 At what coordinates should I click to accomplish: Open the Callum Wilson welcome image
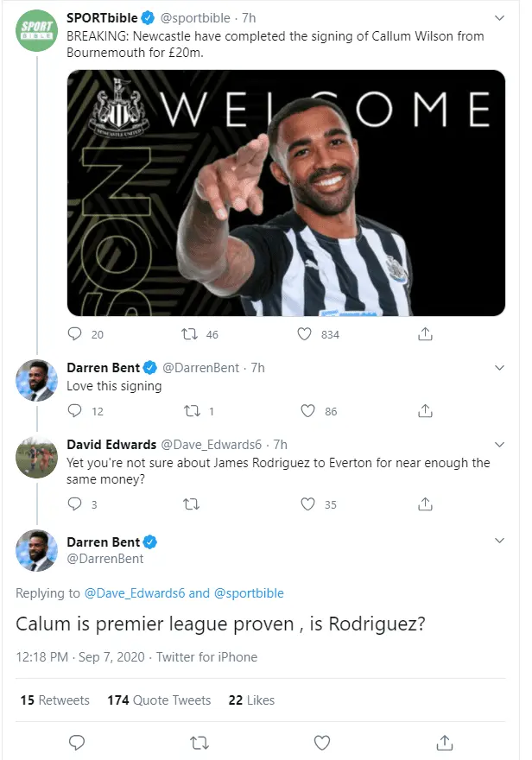pos(286,193)
